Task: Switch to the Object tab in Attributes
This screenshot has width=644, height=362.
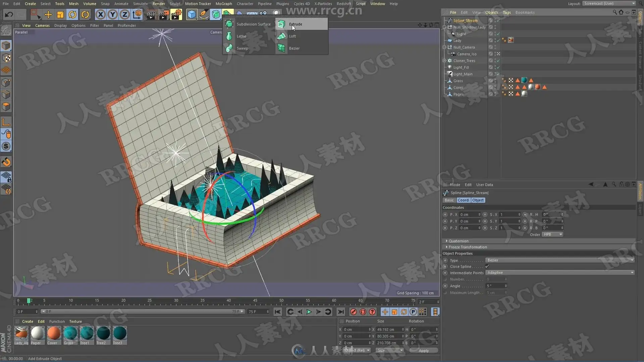Action: click(x=478, y=200)
